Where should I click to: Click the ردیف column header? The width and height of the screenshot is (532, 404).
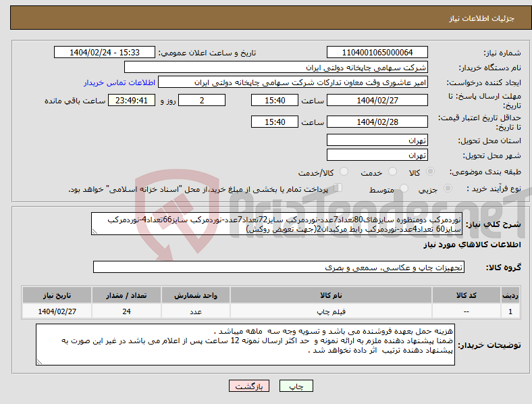point(510,295)
